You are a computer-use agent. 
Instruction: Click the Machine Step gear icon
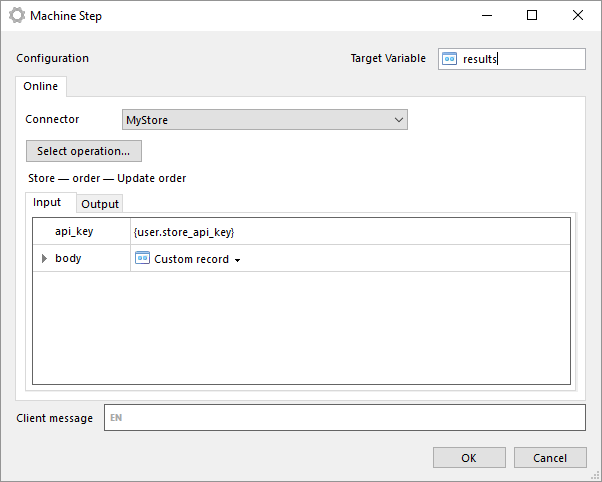(17, 16)
